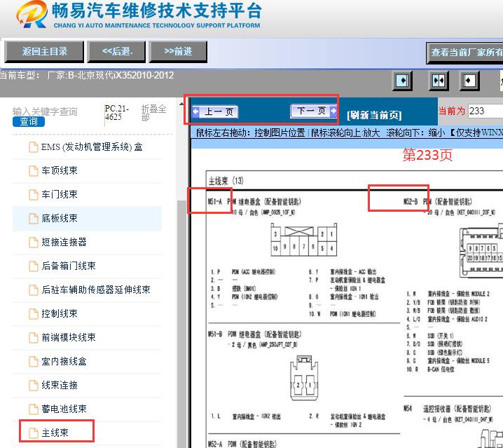Click the page number field showing 233
Screen dimensions: 503x448
click(485, 111)
